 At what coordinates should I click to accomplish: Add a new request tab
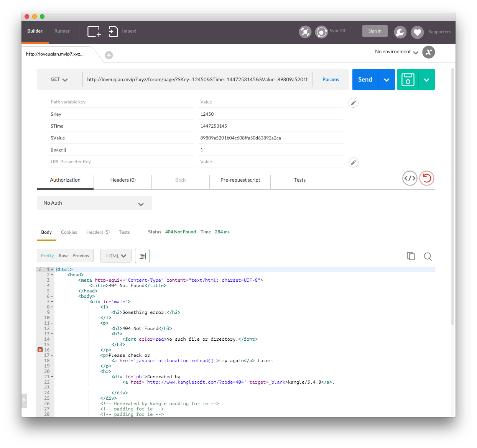pos(109,55)
